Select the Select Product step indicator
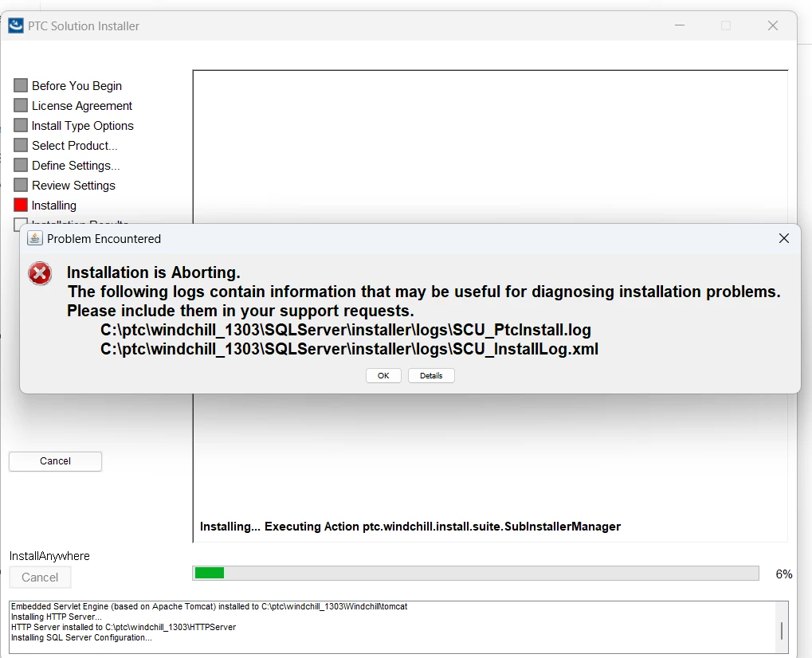Viewport: 812px width, 658px height. coord(21,146)
